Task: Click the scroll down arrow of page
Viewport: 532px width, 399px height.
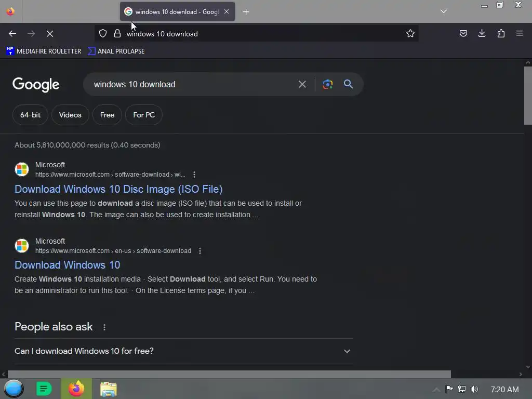Action: [x=528, y=367]
